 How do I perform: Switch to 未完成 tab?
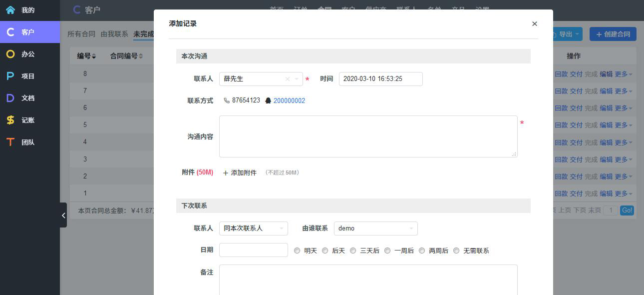pyautogui.click(x=143, y=34)
